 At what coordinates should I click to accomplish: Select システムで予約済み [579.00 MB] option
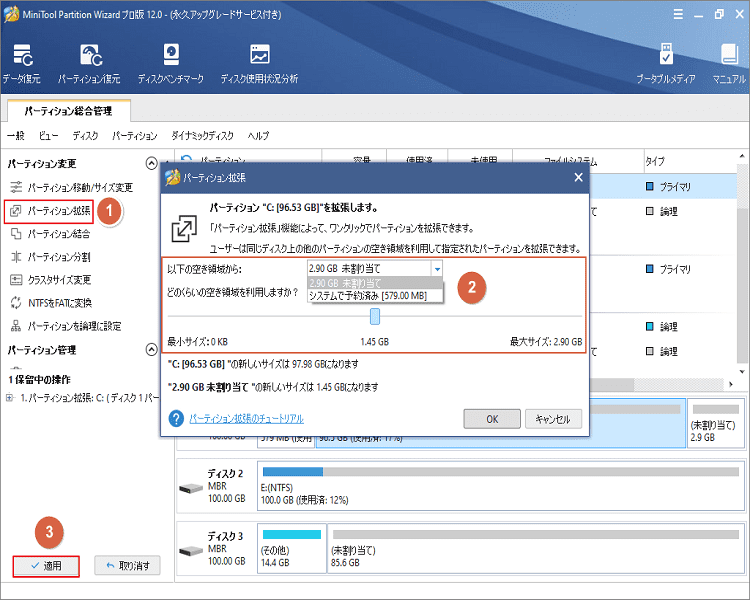368,296
